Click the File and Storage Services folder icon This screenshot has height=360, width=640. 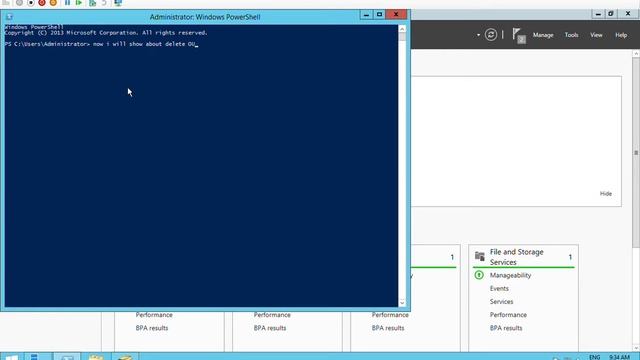click(480, 256)
